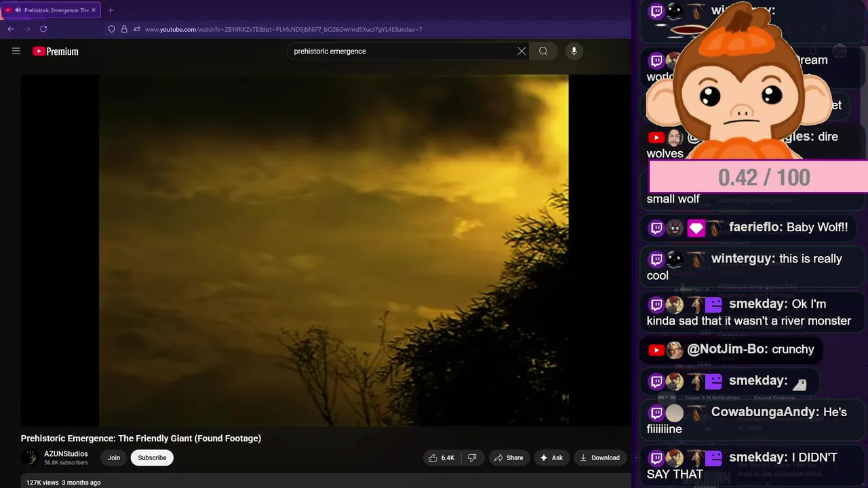Click the youtube.com address bar URL
Viewport: 868px width, 488px height.
coord(283,29)
